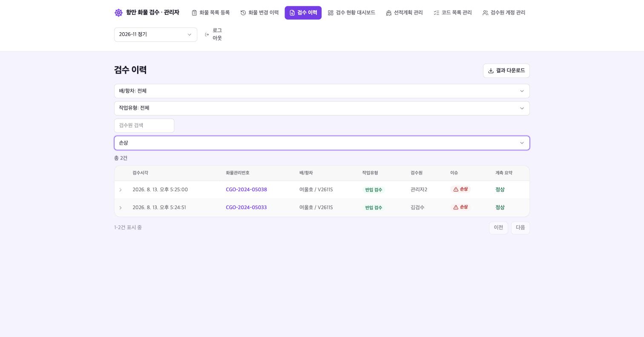Viewport: 644px width, 337px height.
Task: Click the warning icon in CGO-2024-05033 row
Action: 456,207
